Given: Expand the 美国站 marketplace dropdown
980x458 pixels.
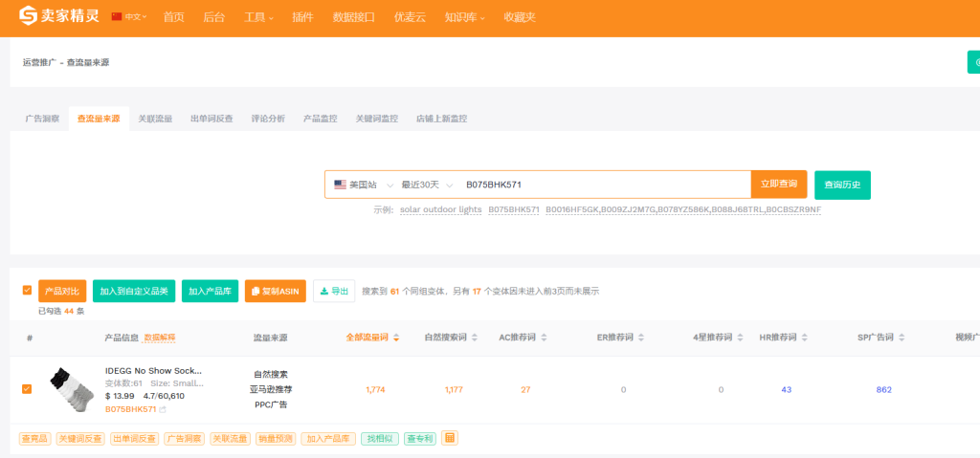Looking at the screenshot, I should click(363, 185).
